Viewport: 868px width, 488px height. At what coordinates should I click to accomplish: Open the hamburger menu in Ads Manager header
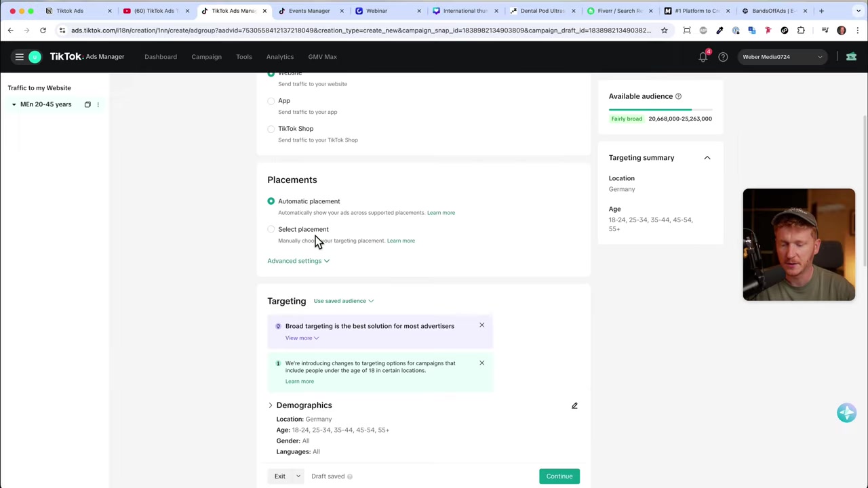pos(20,57)
